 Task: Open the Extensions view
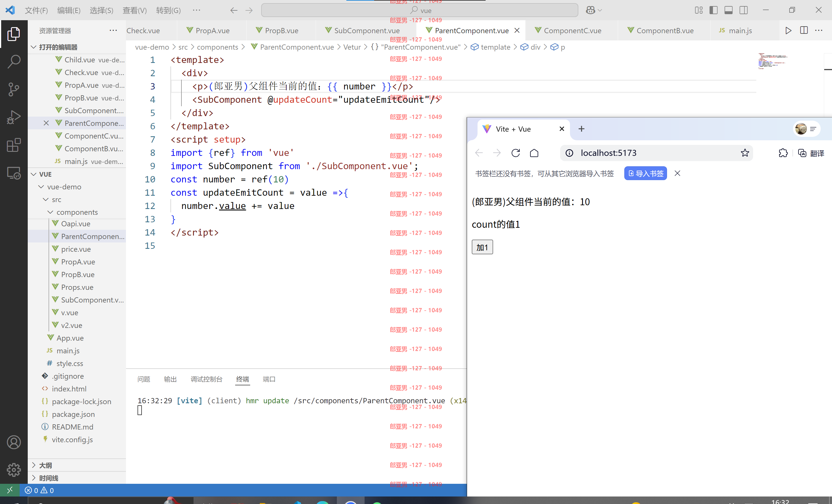14,145
